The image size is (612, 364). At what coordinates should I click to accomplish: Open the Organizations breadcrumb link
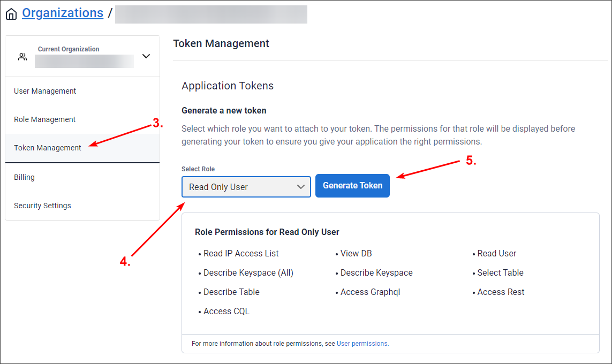[x=62, y=13]
